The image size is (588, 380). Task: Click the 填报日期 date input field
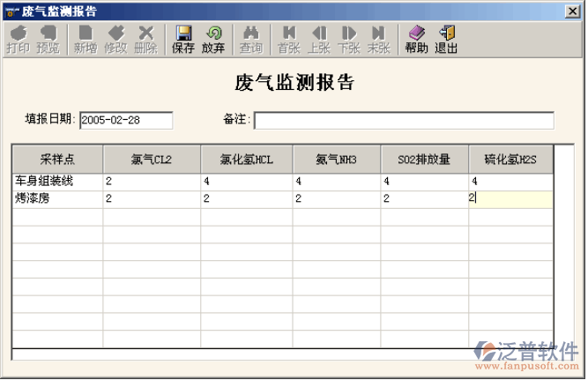(126, 120)
